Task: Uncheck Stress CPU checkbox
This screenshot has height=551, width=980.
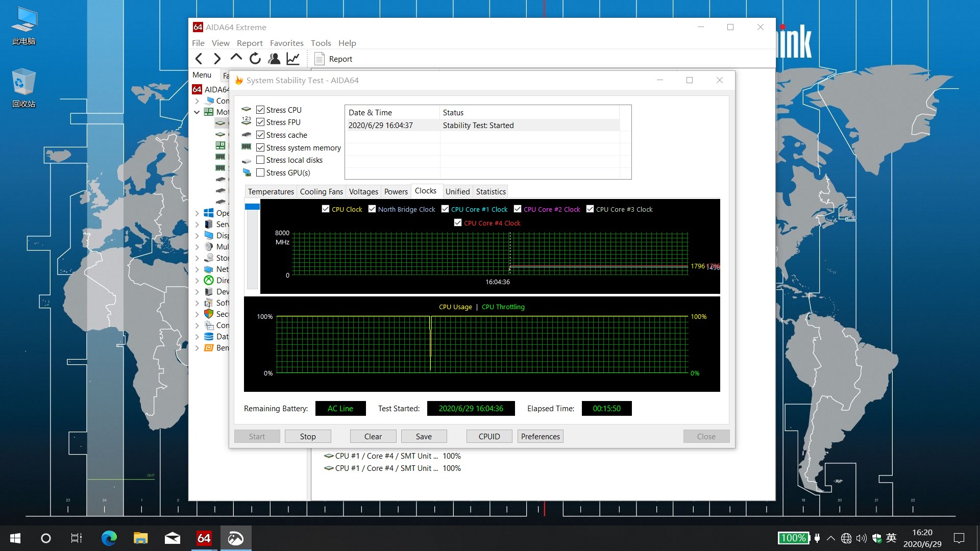Action: click(260, 110)
